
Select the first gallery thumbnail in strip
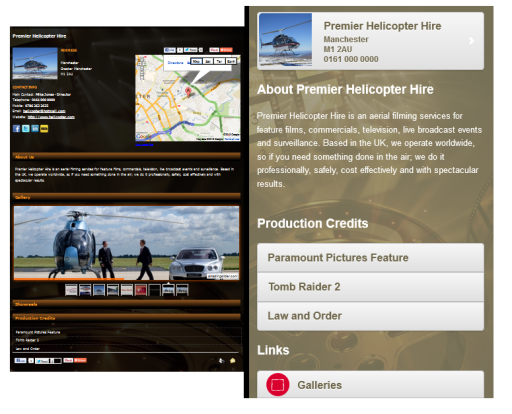pyautogui.click(x=71, y=290)
